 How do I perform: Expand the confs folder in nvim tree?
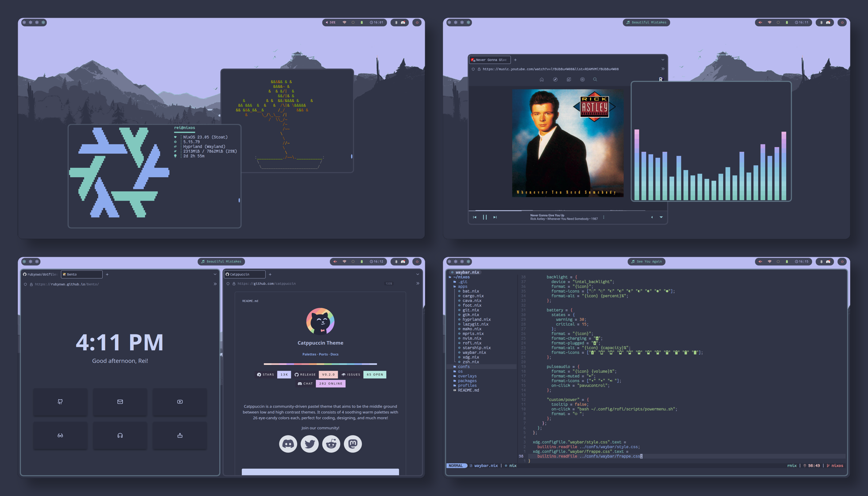coord(464,367)
